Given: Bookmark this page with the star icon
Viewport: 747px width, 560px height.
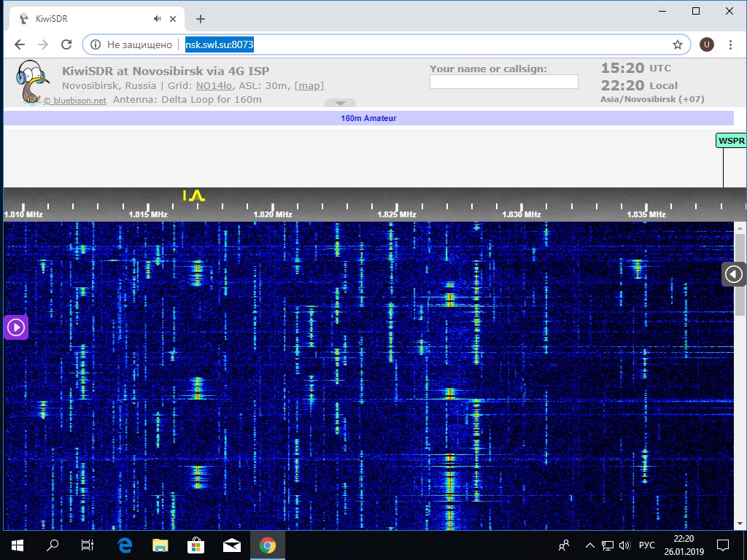Looking at the screenshot, I should pyautogui.click(x=677, y=44).
